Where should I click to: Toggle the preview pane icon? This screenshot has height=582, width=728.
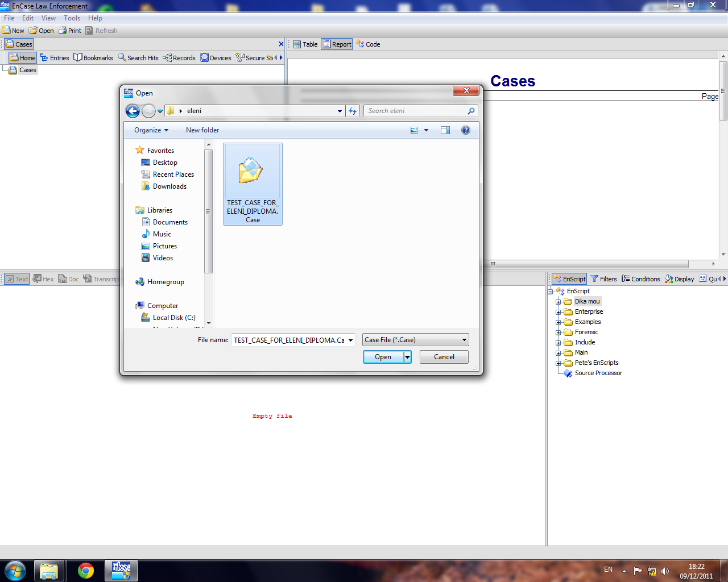tap(445, 130)
